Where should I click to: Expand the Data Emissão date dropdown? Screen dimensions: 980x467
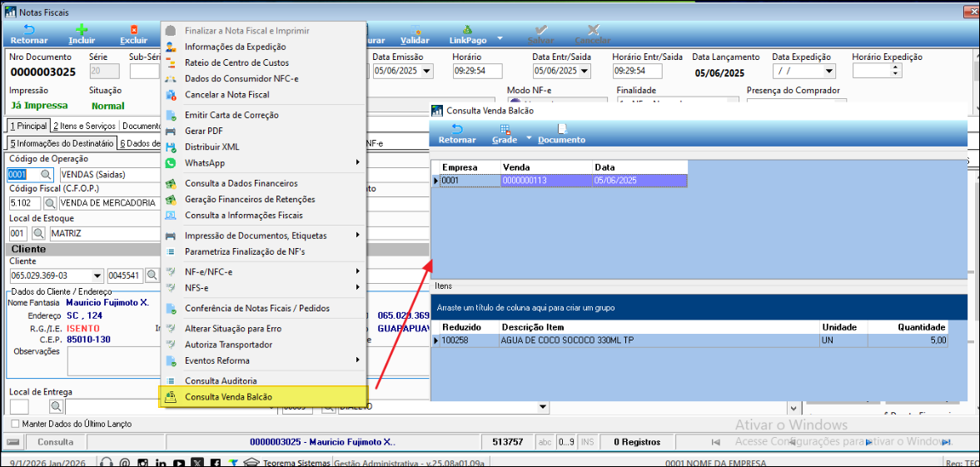tap(427, 72)
